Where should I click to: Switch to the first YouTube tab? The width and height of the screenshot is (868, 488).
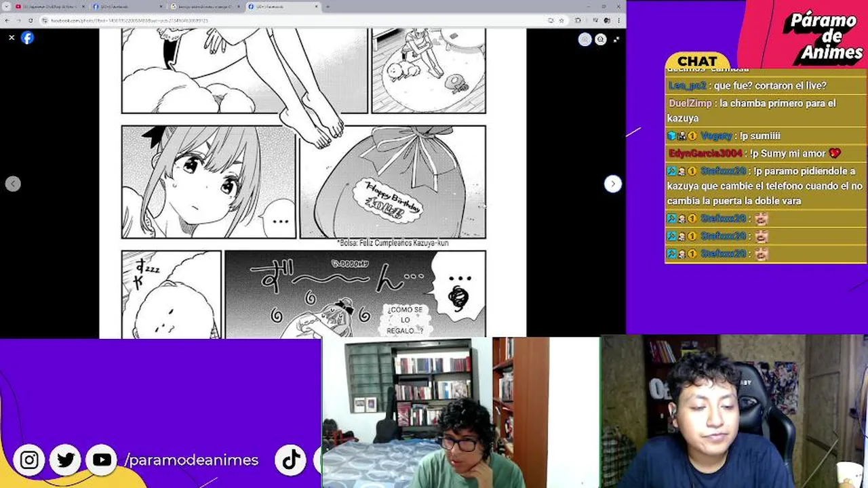(x=50, y=7)
